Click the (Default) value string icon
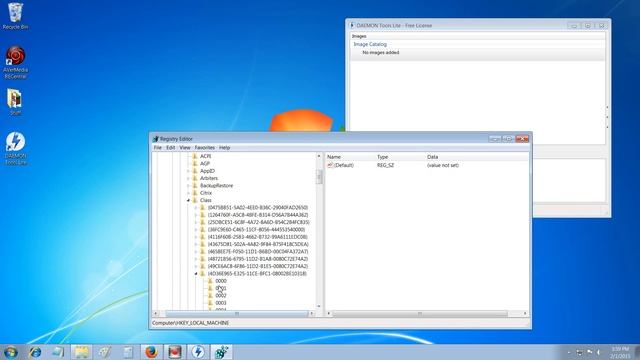Image resolution: width=640 pixels, height=360 pixels. [330, 165]
